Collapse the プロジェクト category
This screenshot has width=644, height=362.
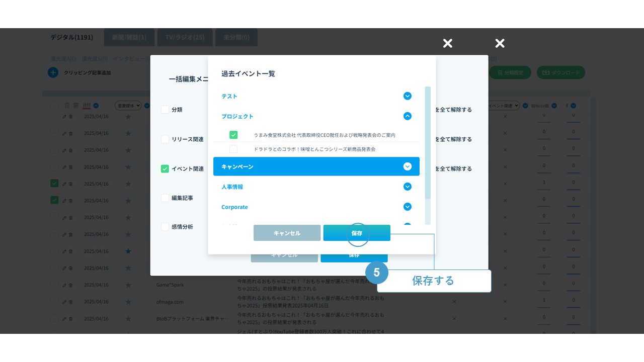[x=408, y=116]
